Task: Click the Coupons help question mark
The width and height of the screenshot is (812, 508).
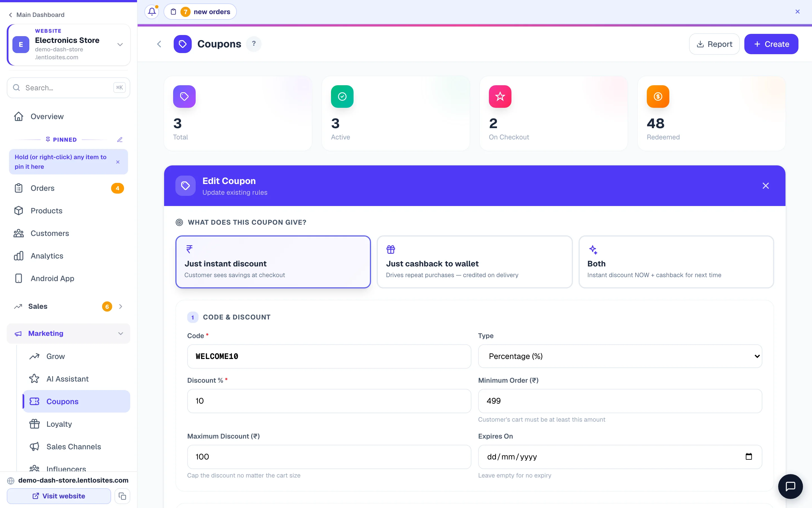Action: click(254, 44)
